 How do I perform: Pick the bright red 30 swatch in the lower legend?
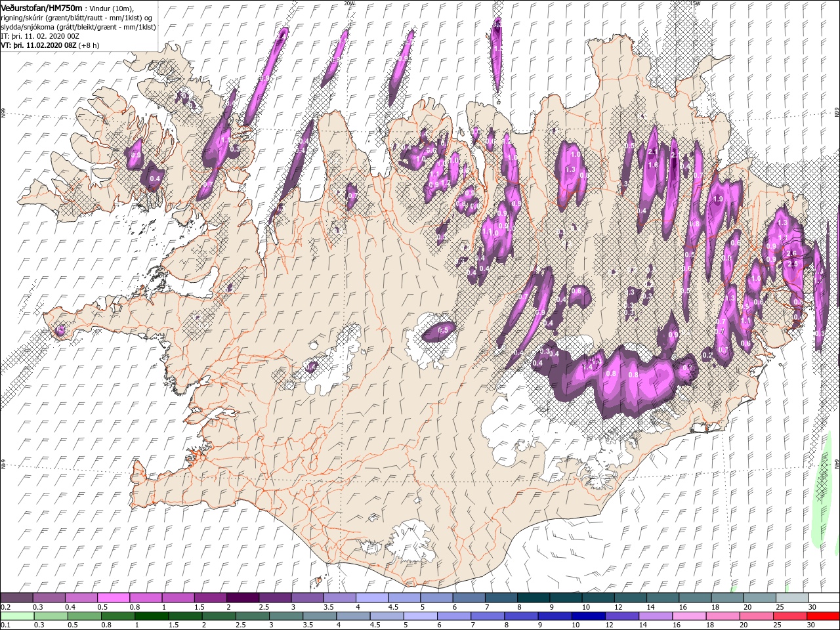[822, 616]
